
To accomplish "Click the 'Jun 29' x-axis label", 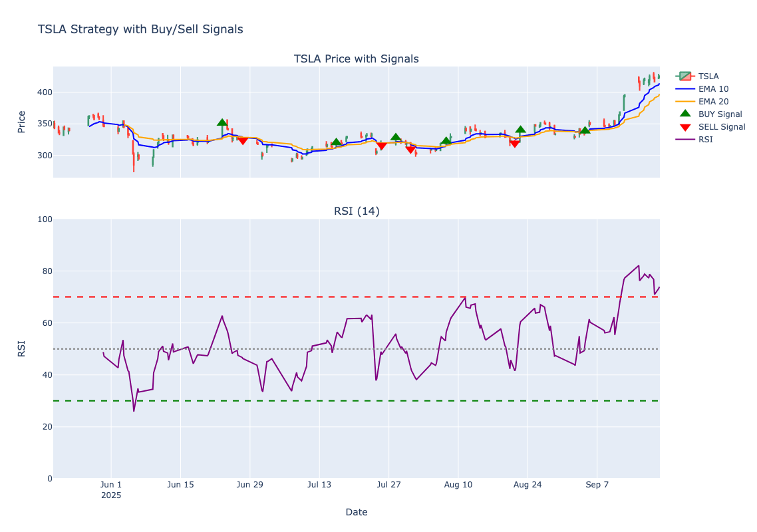I will point(249,485).
